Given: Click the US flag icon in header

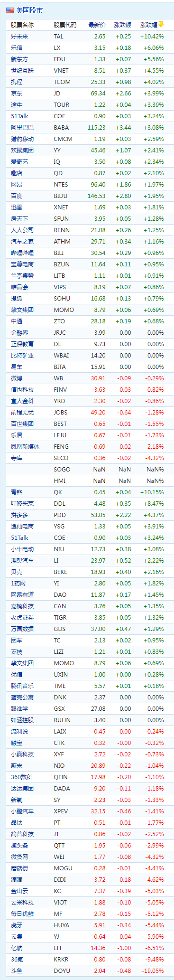Looking at the screenshot, I should (10, 9).
